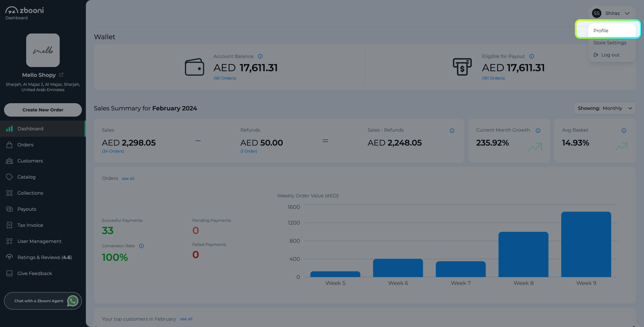Click the WhatsApp chat icon
The image size is (644, 327).
pyautogui.click(x=73, y=301)
